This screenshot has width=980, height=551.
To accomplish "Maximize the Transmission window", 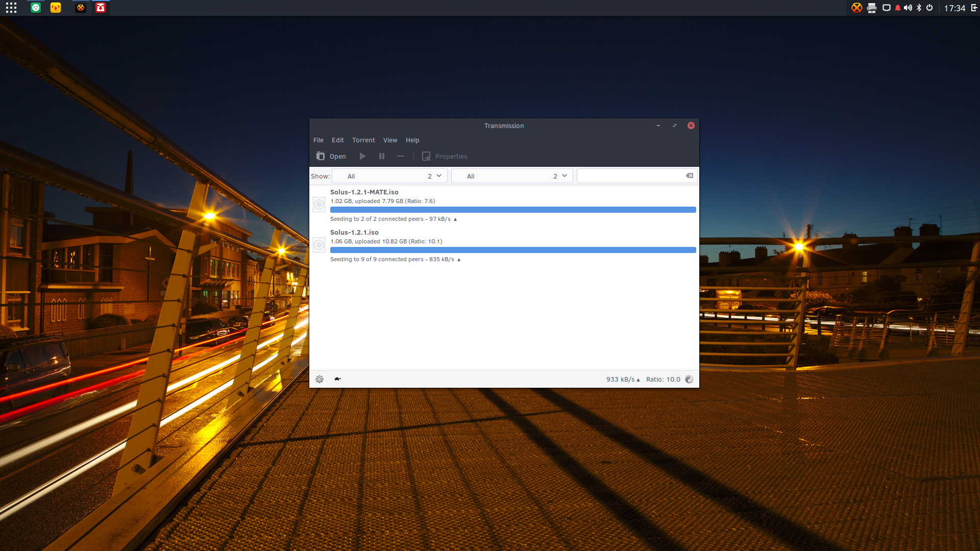I will [675, 126].
